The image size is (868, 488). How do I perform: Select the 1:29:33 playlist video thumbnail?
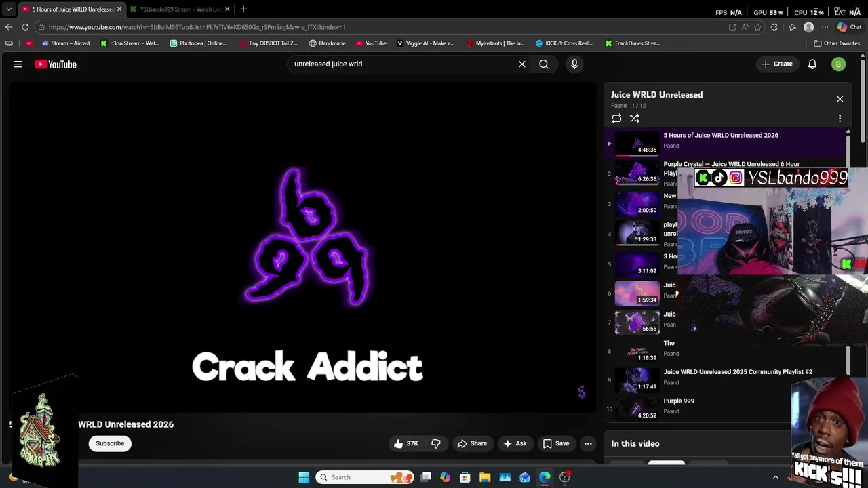point(637,232)
